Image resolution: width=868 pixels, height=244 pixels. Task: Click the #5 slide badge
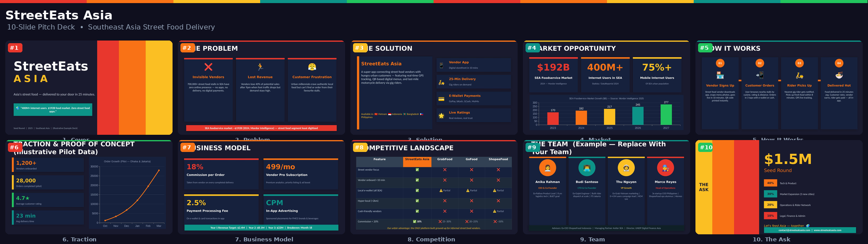[705, 48]
